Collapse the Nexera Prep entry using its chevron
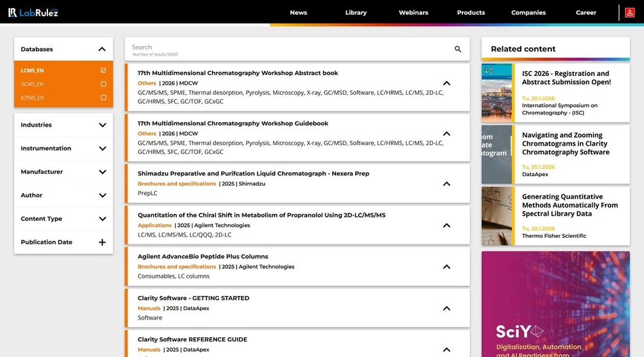The image size is (644, 357). (446, 184)
